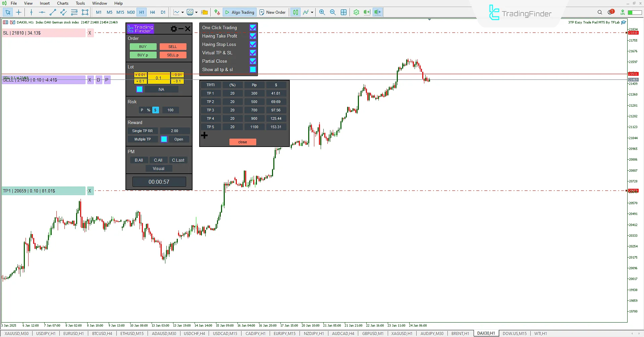Toggle the Multiple TP color checkbox
Viewport: 644px width, 337px height.
click(x=164, y=139)
